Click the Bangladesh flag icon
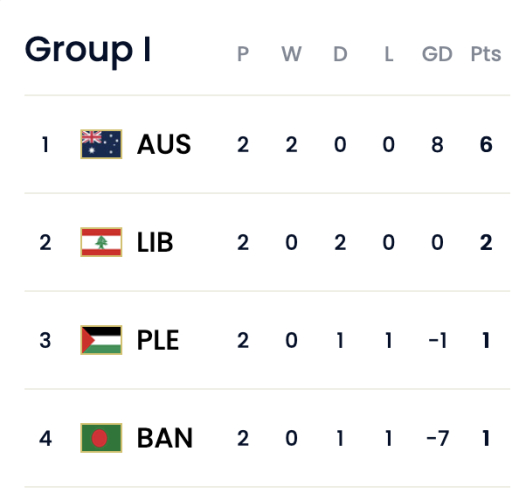The image size is (526, 500). 101,438
